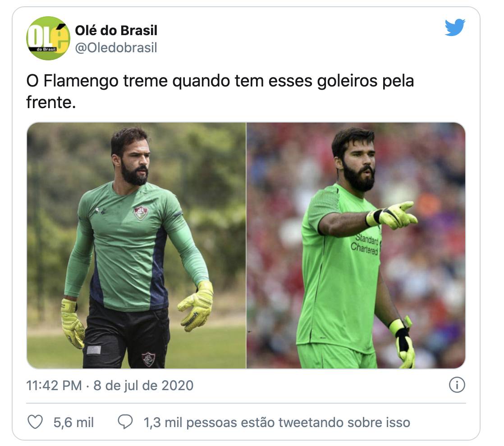Open the Olé do Brasil profile avatar
504x446 pixels.
coord(48,38)
